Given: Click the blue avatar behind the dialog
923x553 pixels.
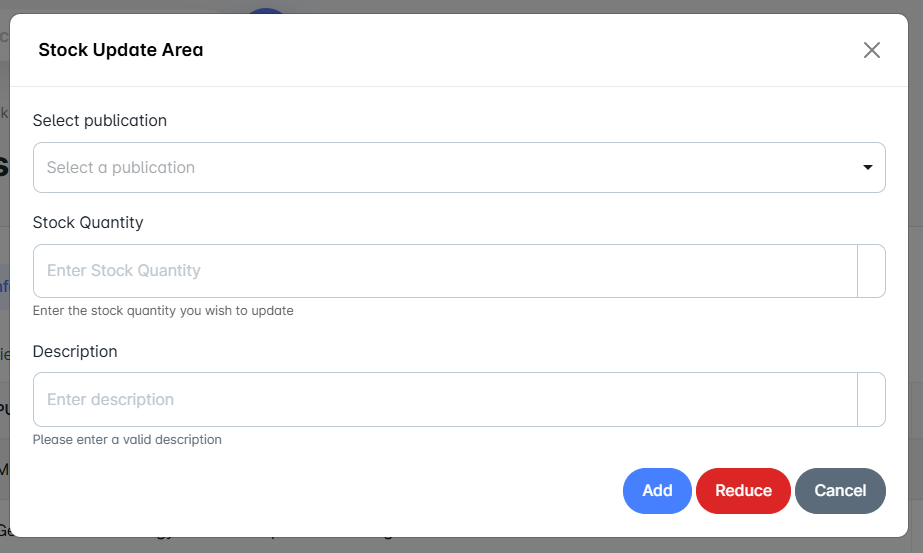Looking at the screenshot, I should click(x=267, y=10).
